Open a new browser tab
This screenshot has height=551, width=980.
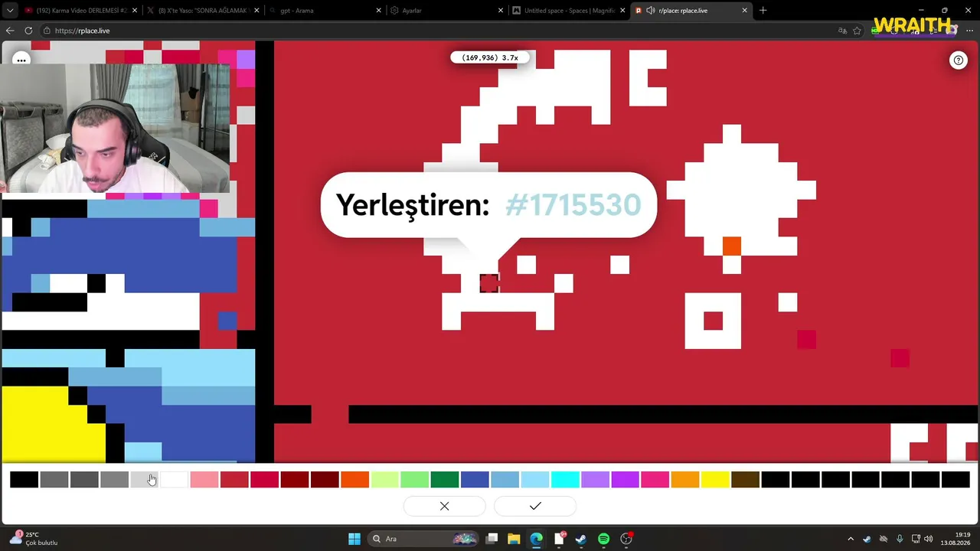[x=763, y=11]
